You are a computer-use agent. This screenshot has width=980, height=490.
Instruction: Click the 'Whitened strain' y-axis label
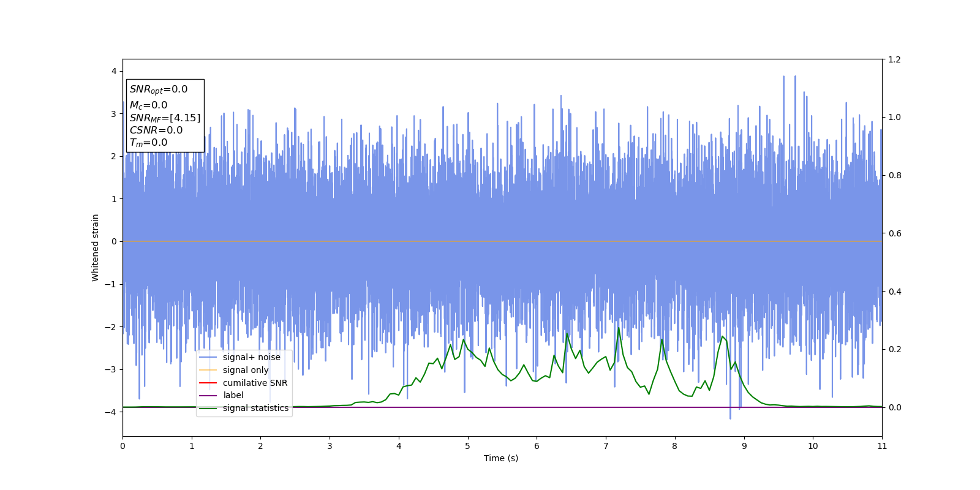(96, 247)
